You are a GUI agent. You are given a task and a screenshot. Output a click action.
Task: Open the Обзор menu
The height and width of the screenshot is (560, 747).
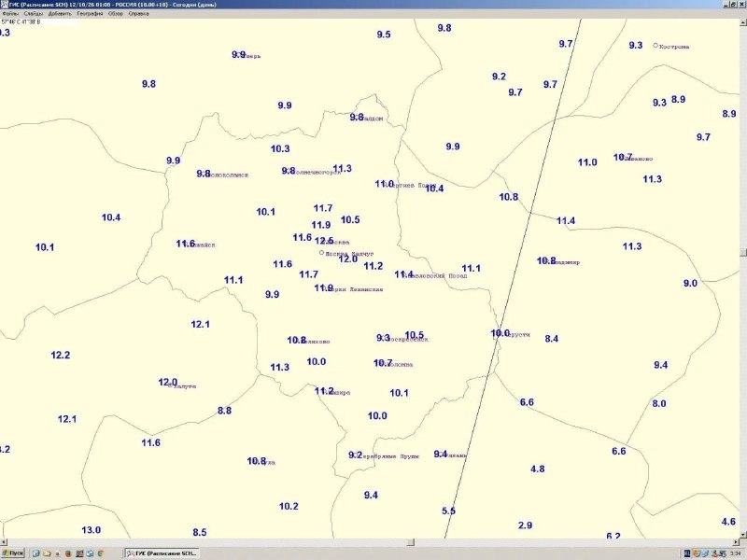pyautogui.click(x=116, y=14)
